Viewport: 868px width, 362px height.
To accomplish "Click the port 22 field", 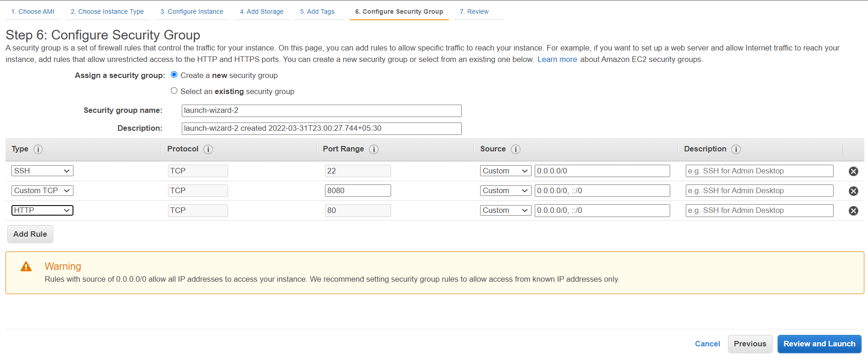I will click(358, 171).
